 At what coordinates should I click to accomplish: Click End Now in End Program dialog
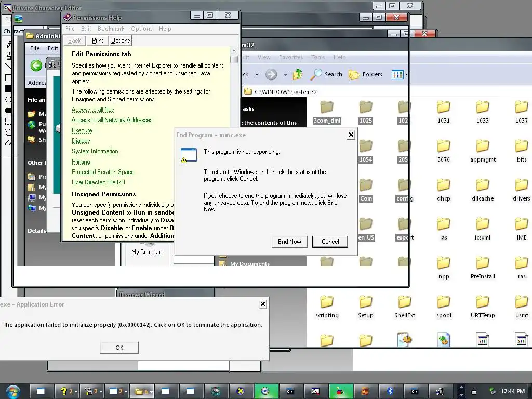coord(289,242)
